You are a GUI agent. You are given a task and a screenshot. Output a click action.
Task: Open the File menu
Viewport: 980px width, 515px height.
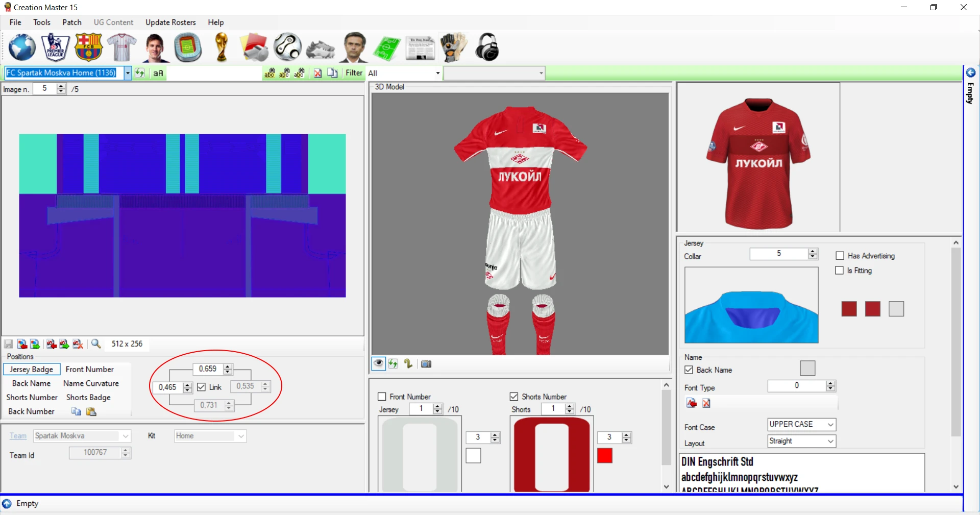[15, 22]
